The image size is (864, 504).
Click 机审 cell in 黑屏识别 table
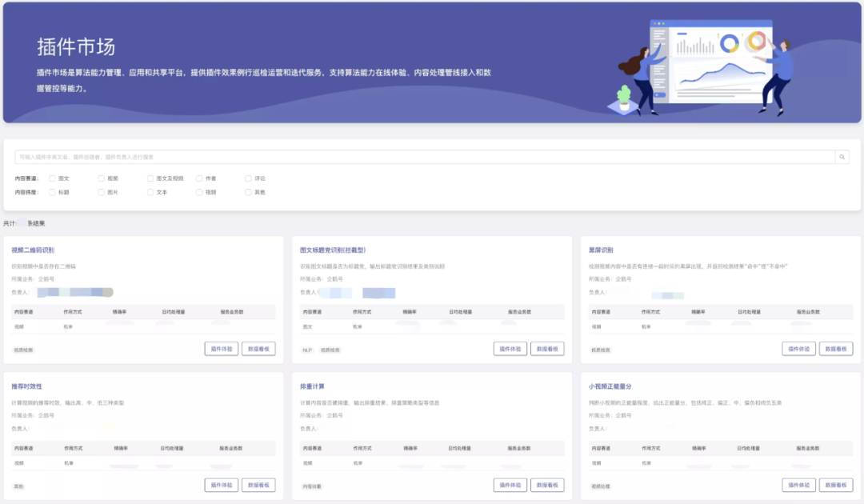[646, 326]
